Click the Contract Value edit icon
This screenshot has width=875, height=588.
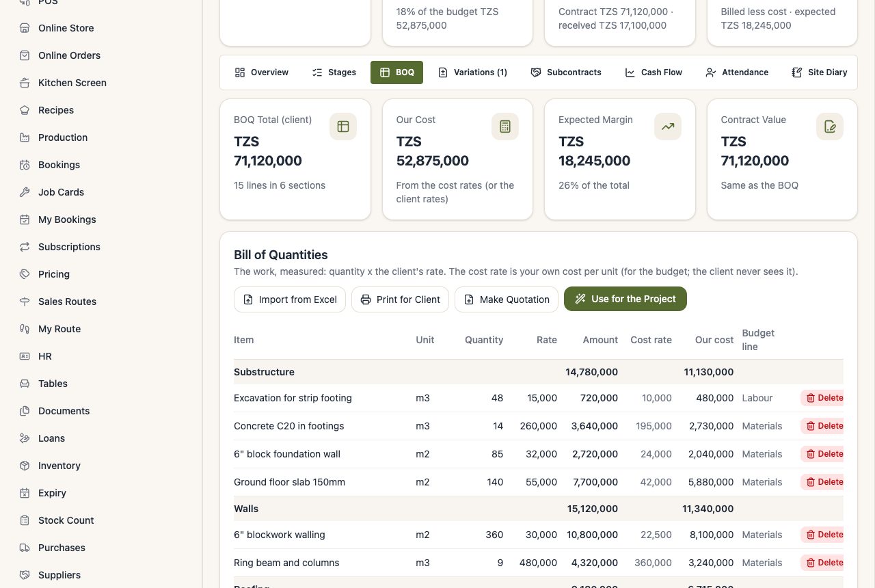tap(830, 126)
